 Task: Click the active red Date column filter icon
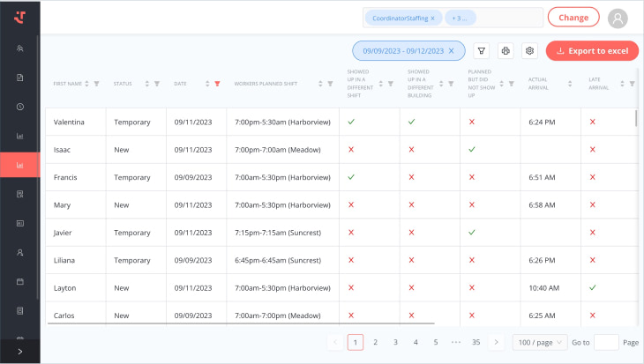pyautogui.click(x=217, y=84)
